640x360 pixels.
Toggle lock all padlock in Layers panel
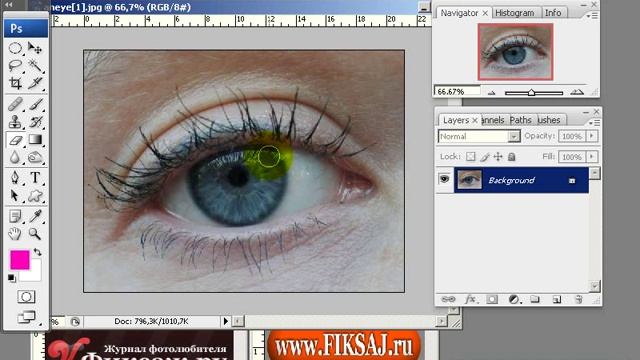[511, 156]
